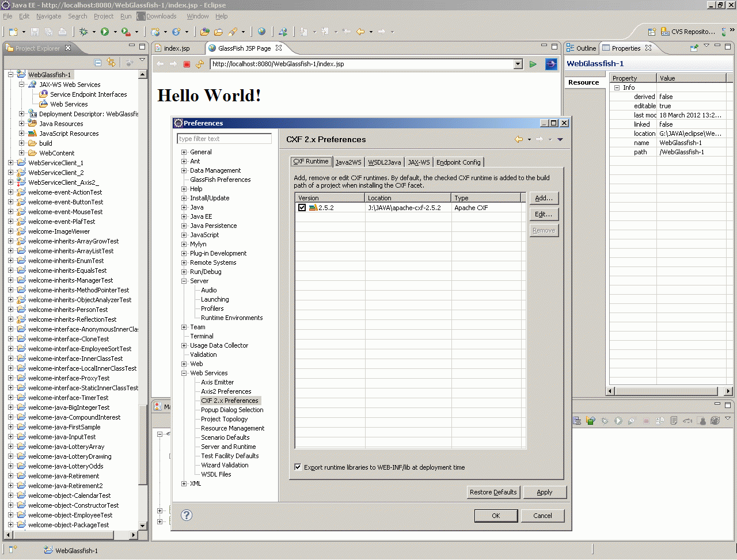The image size is (737, 560).
Task: Select GlassFish Preferences in the tree
Action: tap(221, 180)
